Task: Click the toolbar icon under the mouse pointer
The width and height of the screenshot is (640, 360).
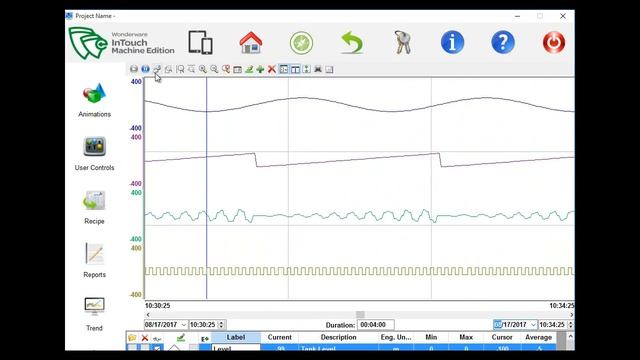Action: pyautogui.click(x=157, y=69)
